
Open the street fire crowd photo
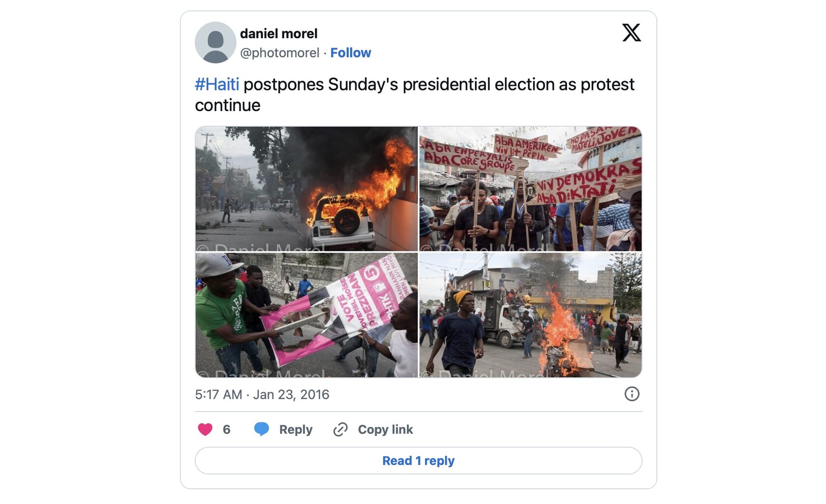(x=531, y=315)
